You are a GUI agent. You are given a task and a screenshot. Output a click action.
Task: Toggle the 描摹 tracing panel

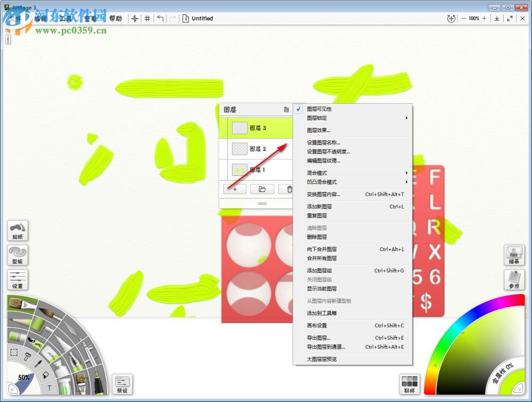[514, 255]
